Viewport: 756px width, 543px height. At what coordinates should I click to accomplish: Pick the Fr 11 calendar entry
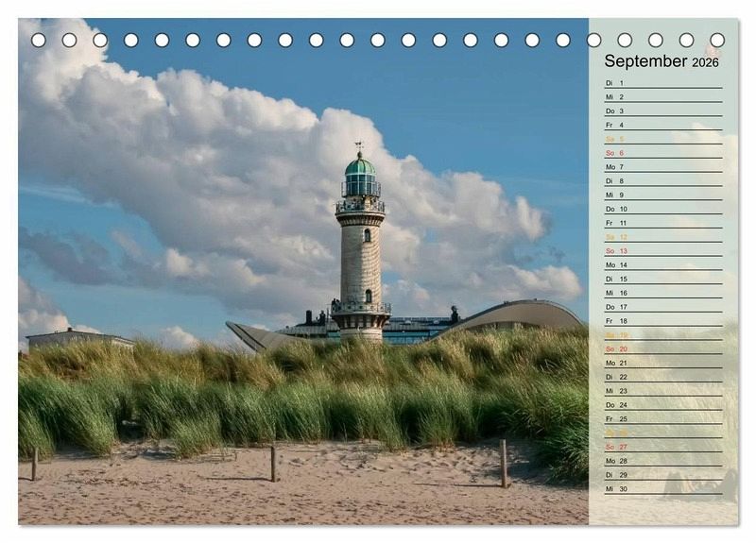click(662, 223)
